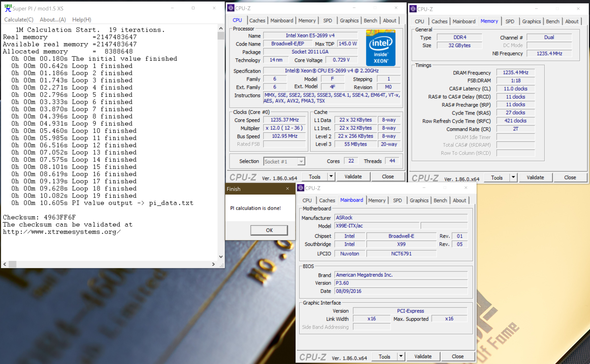590x364 pixels.
Task: Click the BIOS Version field P3.60
Action: click(401, 283)
